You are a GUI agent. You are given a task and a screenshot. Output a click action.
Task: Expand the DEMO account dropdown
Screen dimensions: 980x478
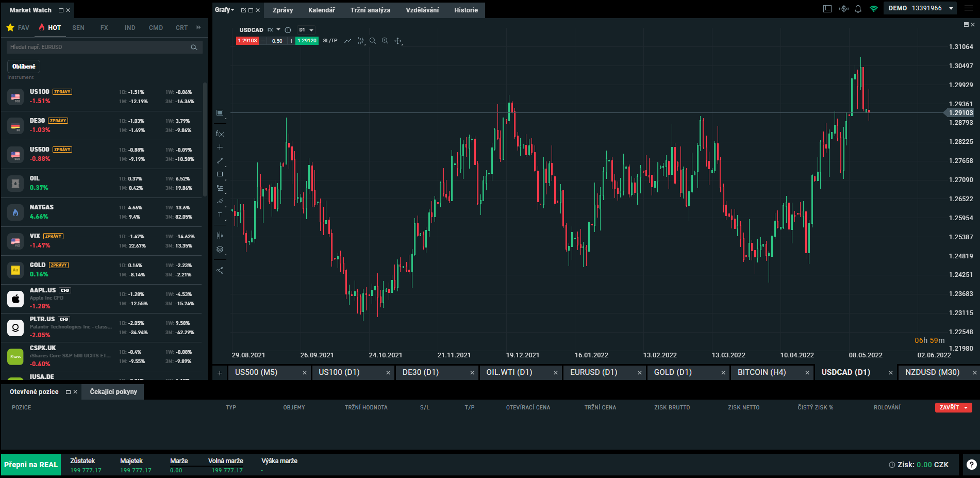[951, 8]
